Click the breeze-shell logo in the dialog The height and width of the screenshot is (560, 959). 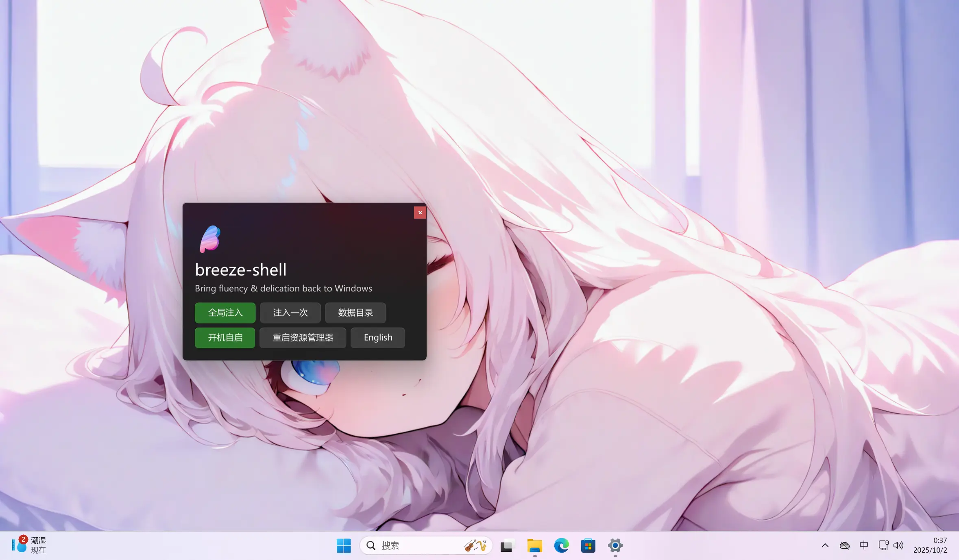(x=211, y=239)
